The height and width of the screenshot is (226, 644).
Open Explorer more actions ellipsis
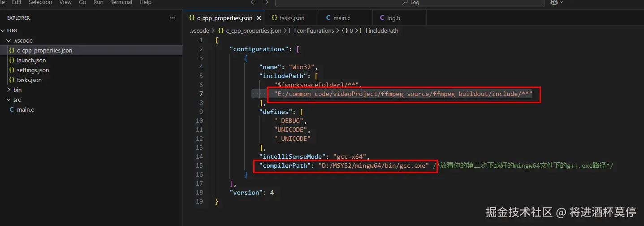click(173, 18)
